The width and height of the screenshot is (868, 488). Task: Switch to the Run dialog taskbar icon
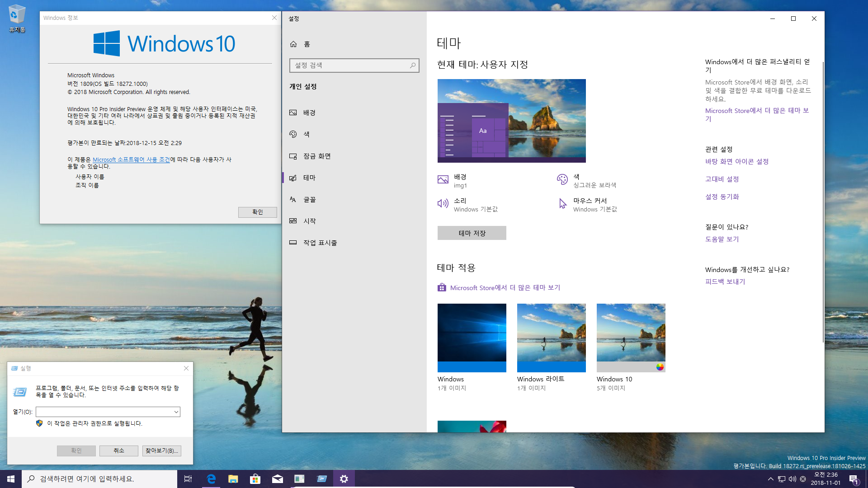(x=321, y=479)
